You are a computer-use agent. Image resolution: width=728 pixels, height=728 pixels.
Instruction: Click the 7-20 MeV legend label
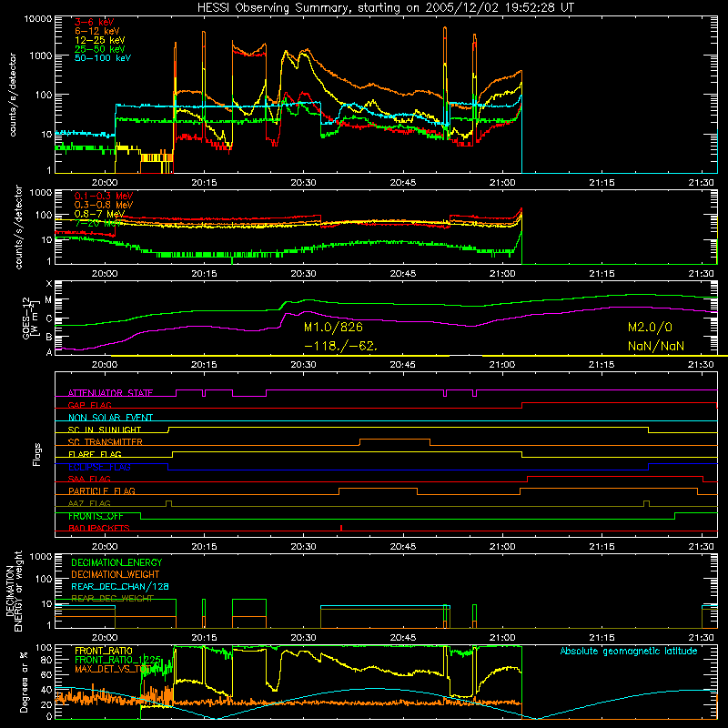click(x=97, y=223)
